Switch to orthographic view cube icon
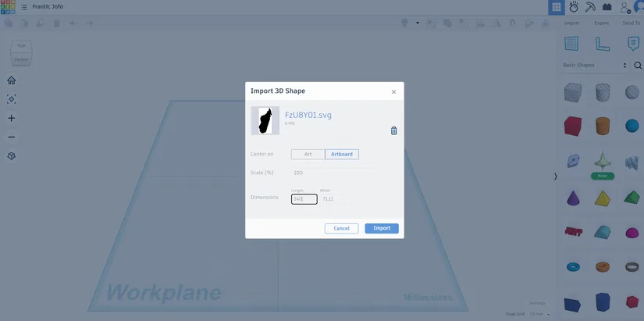 [12, 156]
